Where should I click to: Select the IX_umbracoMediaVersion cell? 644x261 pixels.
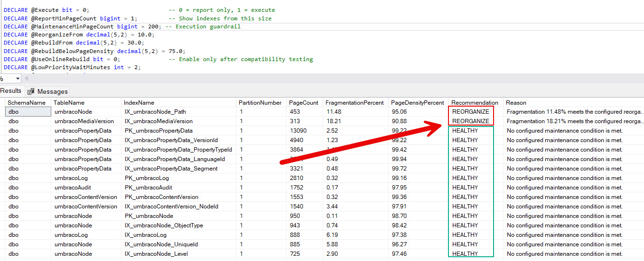click(179, 121)
